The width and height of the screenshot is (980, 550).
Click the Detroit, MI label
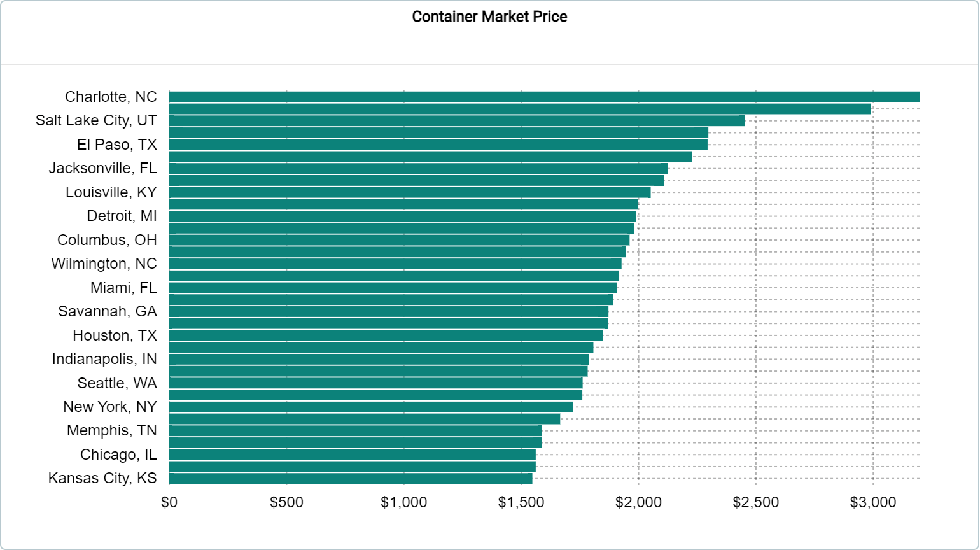pyautogui.click(x=122, y=216)
